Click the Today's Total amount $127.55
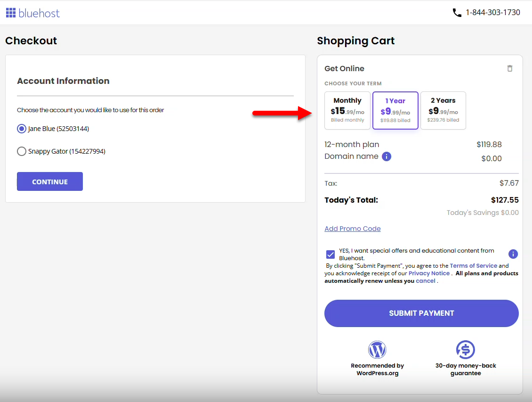Viewport: 532px width, 402px height. [x=505, y=200]
